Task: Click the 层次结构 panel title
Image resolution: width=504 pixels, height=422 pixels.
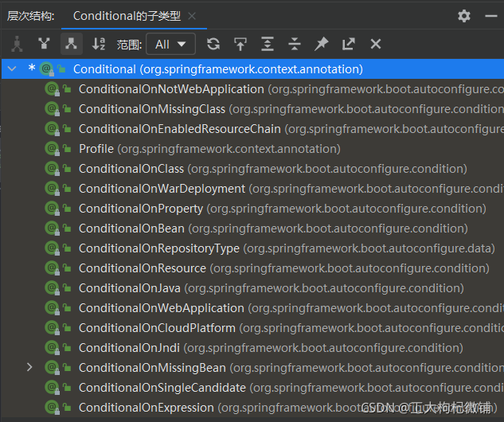Action: [x=31, y=16]
